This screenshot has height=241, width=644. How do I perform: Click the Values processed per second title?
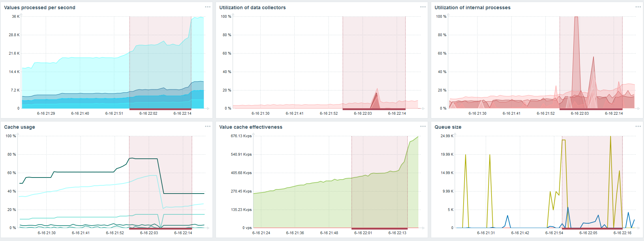pos(40,8)
